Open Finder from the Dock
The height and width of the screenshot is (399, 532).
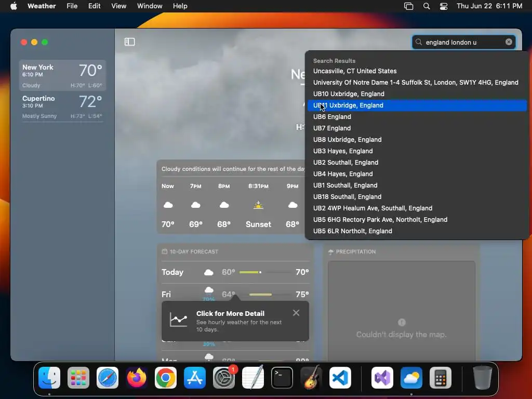[49, 378]
